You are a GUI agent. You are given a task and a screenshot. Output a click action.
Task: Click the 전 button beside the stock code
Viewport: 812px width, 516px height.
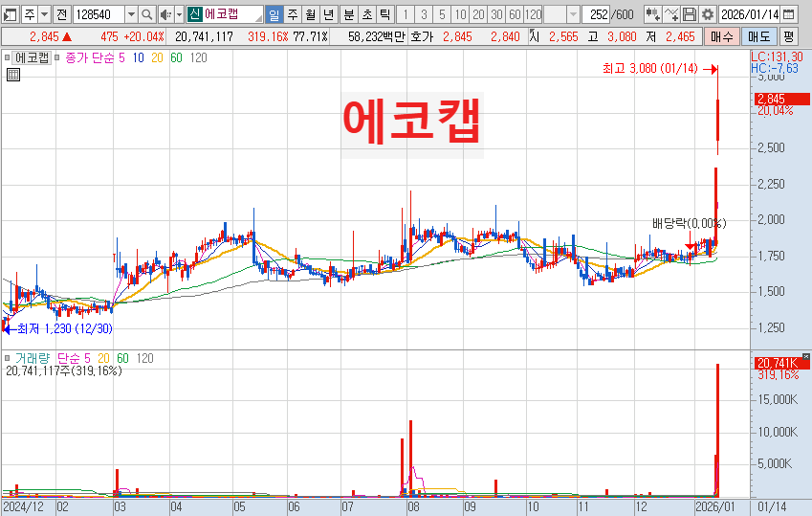point(61,14)
